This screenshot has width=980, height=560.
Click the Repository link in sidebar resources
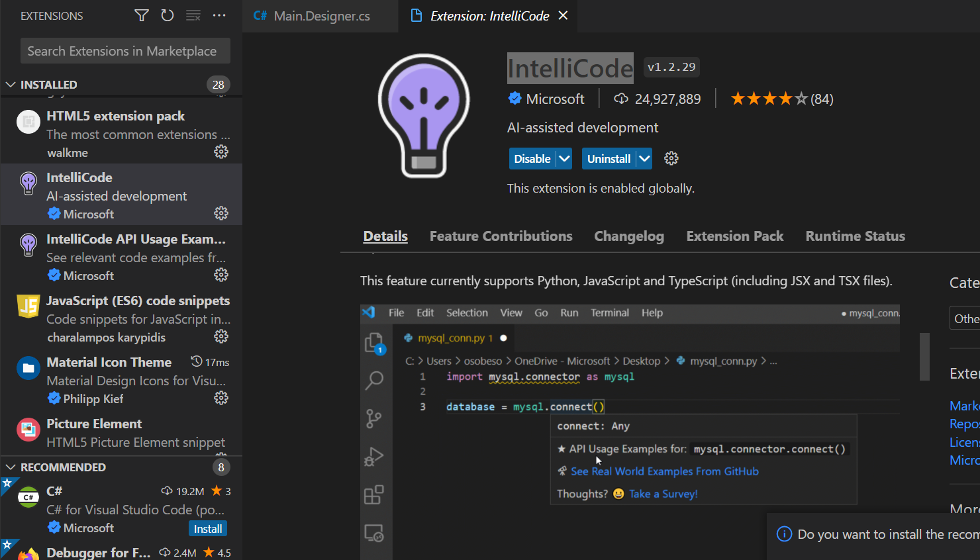click(964, 424)
